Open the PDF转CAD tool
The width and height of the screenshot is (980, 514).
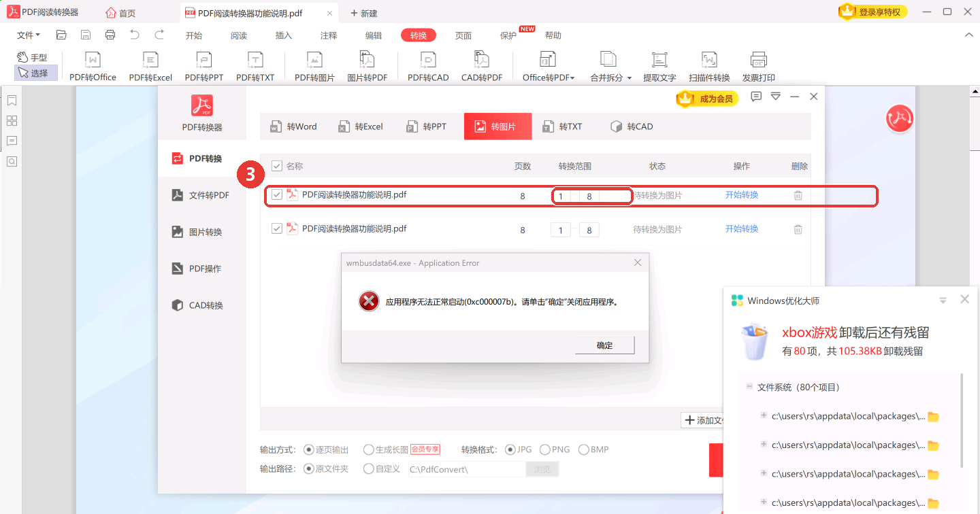(x=428, y=67)
